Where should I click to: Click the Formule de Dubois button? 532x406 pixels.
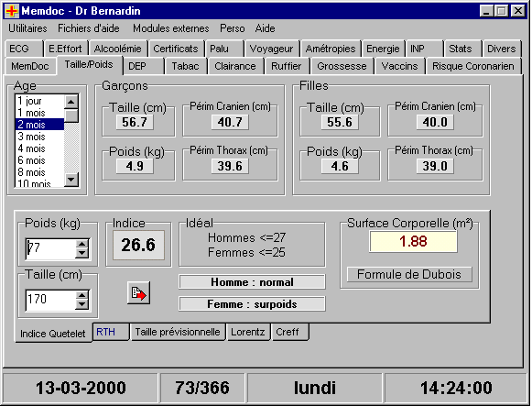(409, 274)
